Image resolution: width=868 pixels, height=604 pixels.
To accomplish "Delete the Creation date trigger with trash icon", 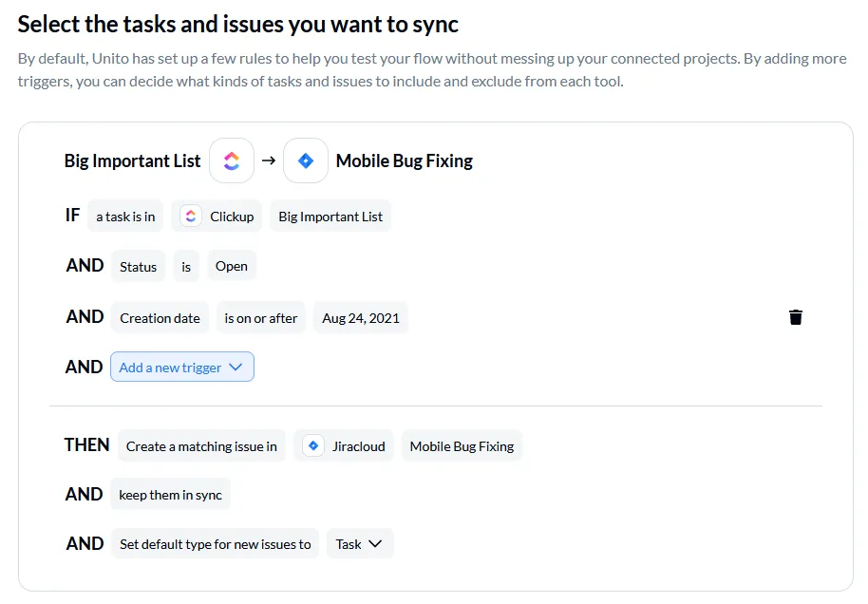I will click(x=796, y=317).
